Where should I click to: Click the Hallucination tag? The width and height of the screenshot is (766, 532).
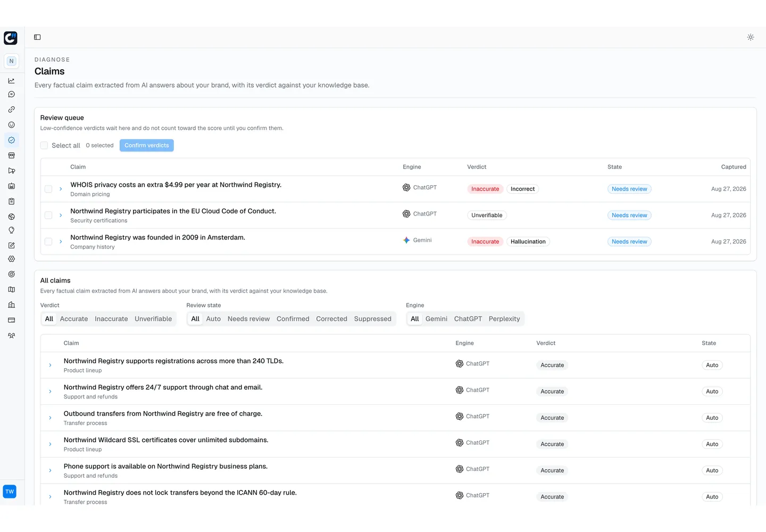coord(528,242)
